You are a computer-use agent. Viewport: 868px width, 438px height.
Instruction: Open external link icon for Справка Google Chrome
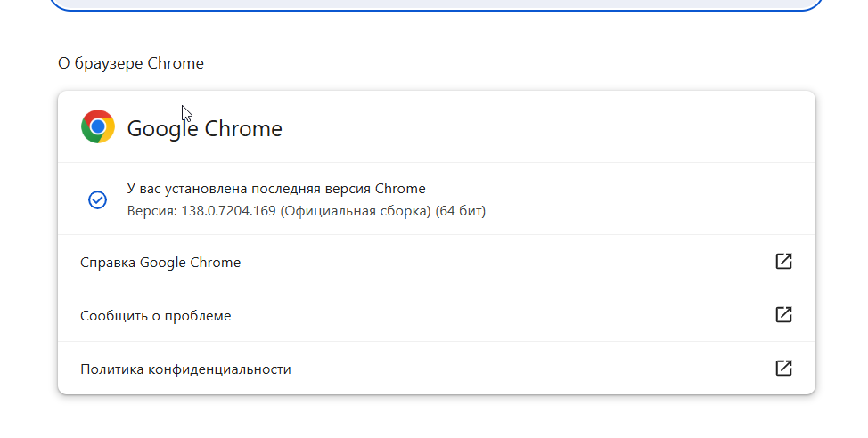(784, 261)
